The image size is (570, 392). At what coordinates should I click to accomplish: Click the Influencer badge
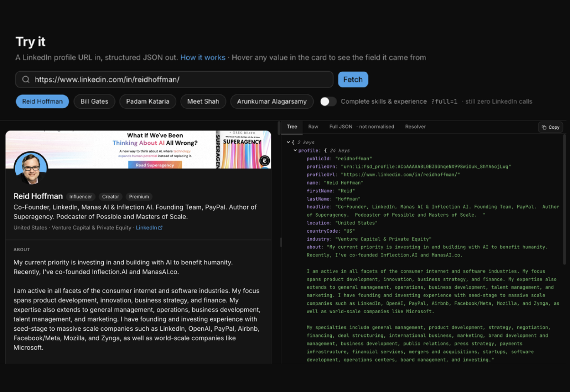[81, 197]
